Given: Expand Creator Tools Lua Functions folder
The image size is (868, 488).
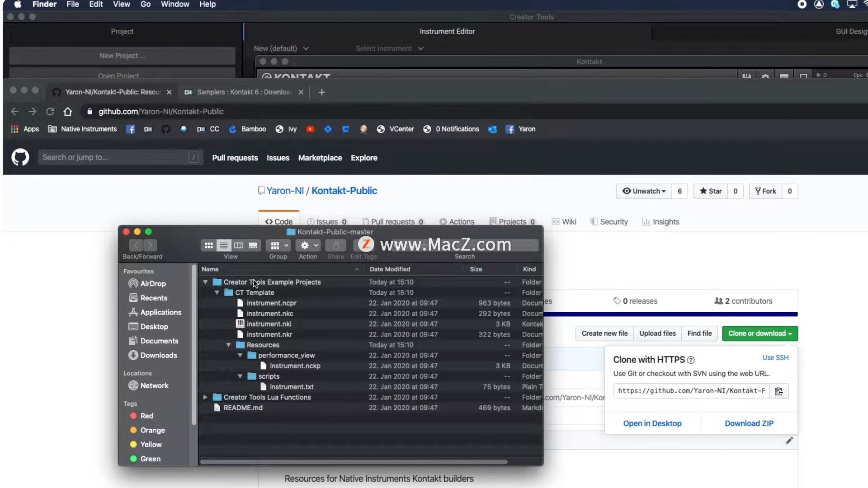Looking at the screenshot, I should tap(205, 398).
